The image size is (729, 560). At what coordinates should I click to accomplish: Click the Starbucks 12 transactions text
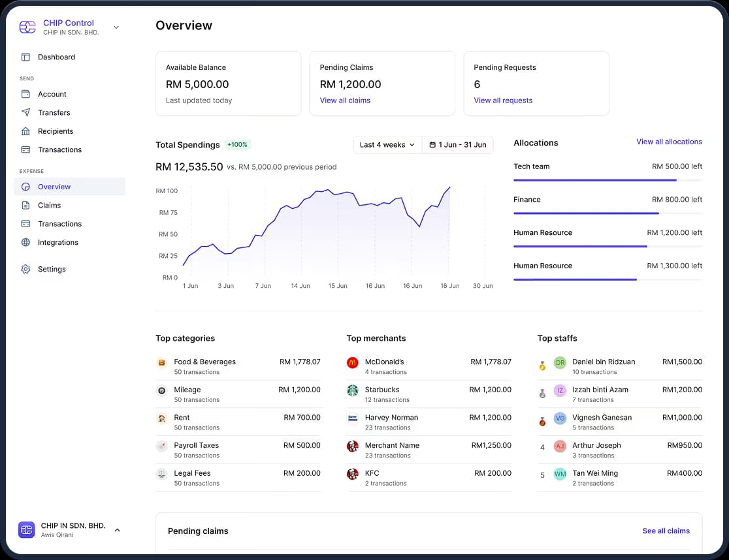tap(387, 400)
